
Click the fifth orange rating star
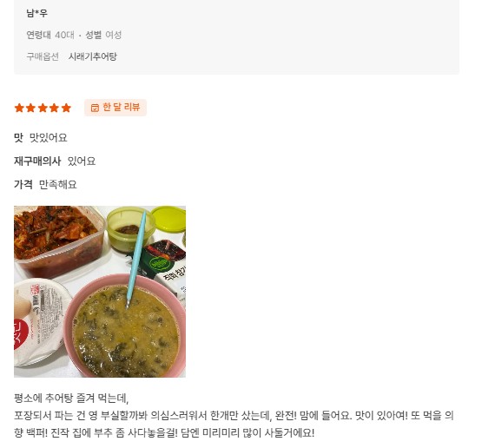coord(66,108)
